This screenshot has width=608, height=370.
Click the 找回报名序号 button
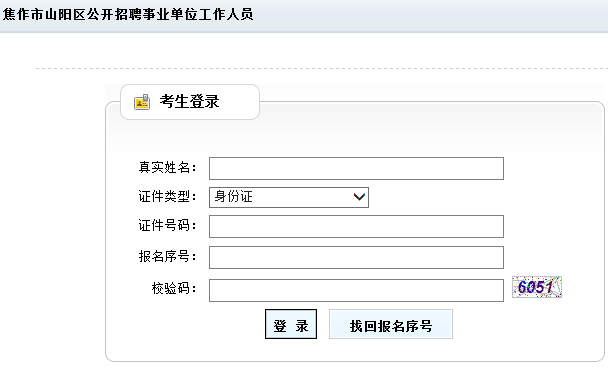coord(391,324)
